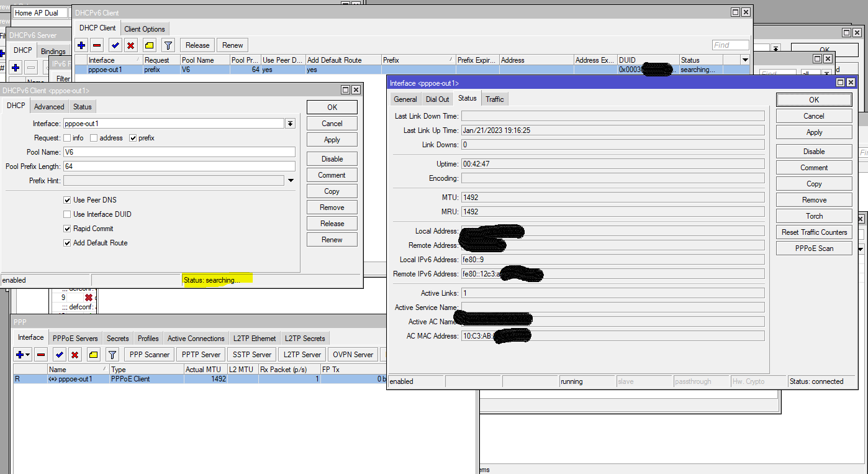The width and height of the screenshot is (868, 474).
Task: Click the PPTP Server button
Action: (x=201, y=355)
